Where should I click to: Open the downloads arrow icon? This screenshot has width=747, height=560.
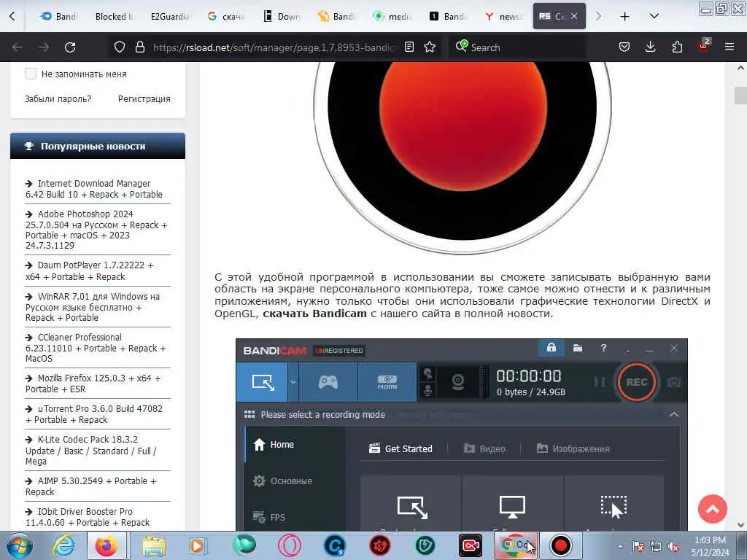click(650, 47)
